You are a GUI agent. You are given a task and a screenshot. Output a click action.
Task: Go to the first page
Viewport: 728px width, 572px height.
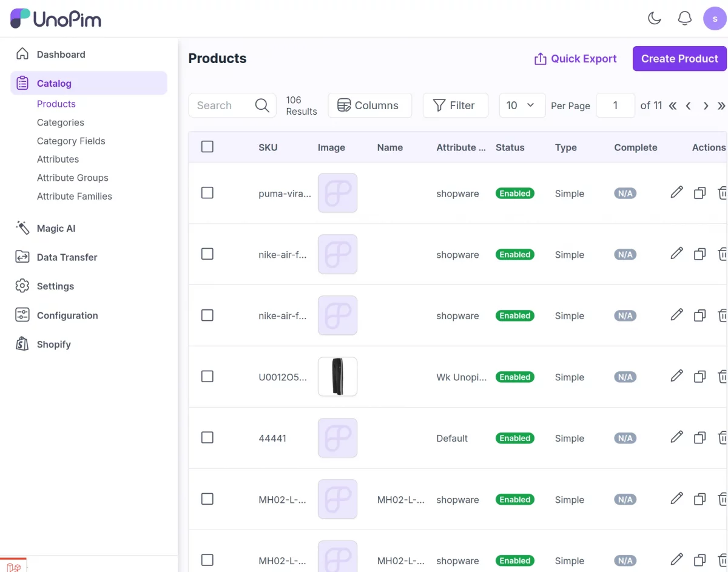pyautogui.click(x=673, y=106)
